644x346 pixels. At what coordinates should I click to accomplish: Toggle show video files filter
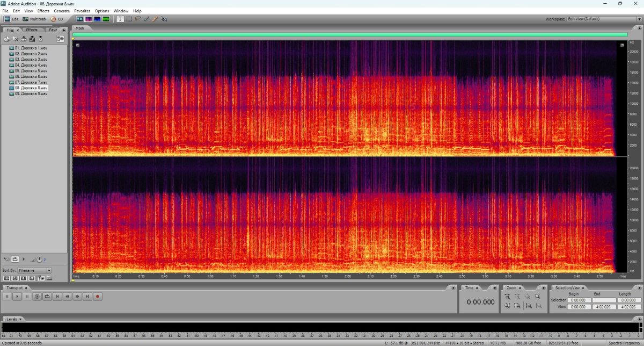tap(23, 278)
